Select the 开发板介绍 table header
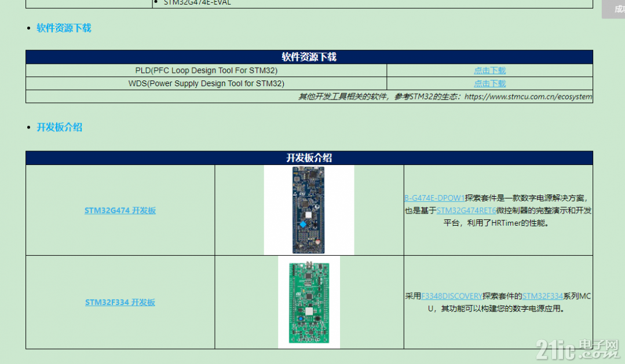625x364 pixels. click(309, 158)
